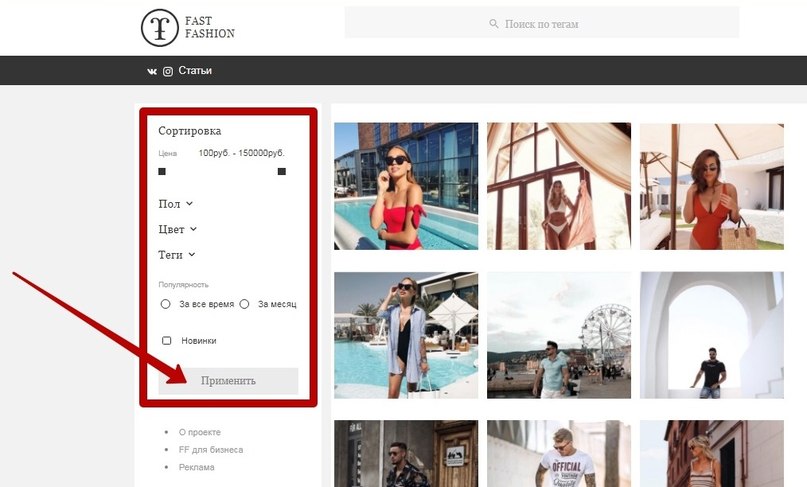Click the 'Реклама' link
The image size is (807, 487).
coord(196,467)
